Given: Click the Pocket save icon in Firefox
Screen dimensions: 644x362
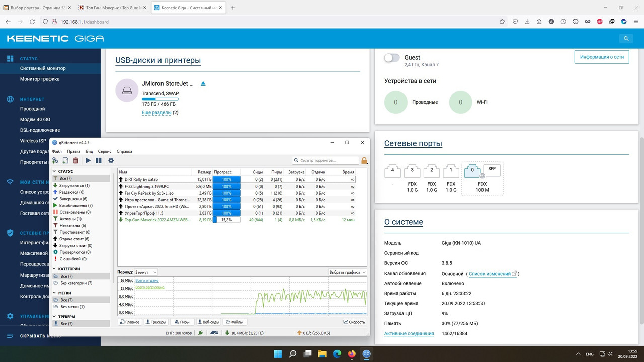Looking at the screenshot, I should [x=515, y=22].
